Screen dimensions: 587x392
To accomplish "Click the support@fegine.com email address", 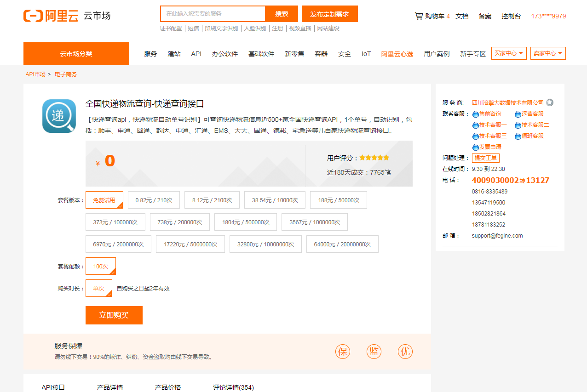I will pyautogui.click(x=497, y=236).
